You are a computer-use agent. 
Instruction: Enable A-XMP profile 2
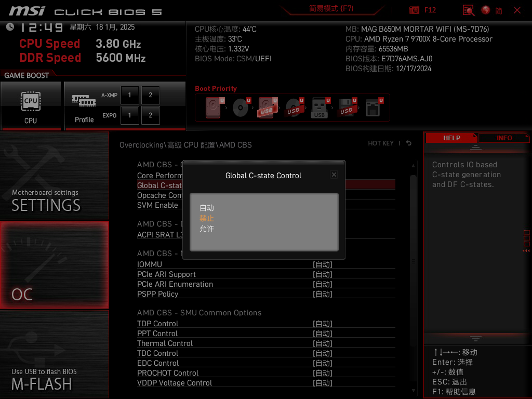point(150,95)
